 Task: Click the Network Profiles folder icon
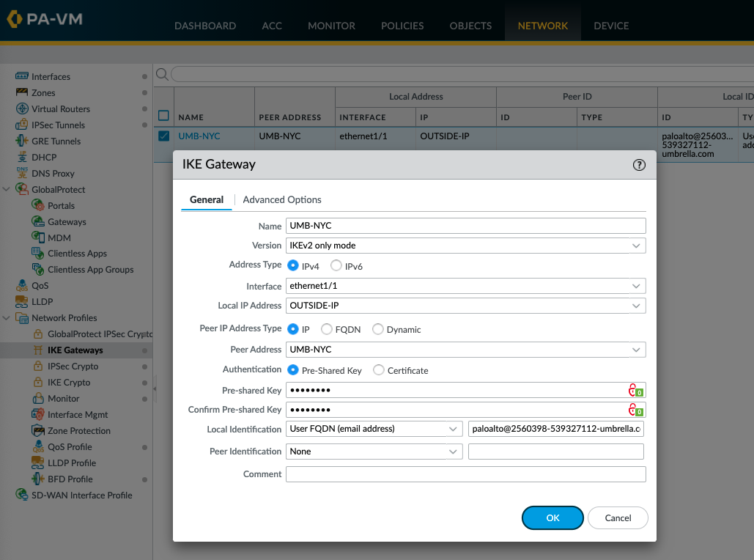coord(22,318)
